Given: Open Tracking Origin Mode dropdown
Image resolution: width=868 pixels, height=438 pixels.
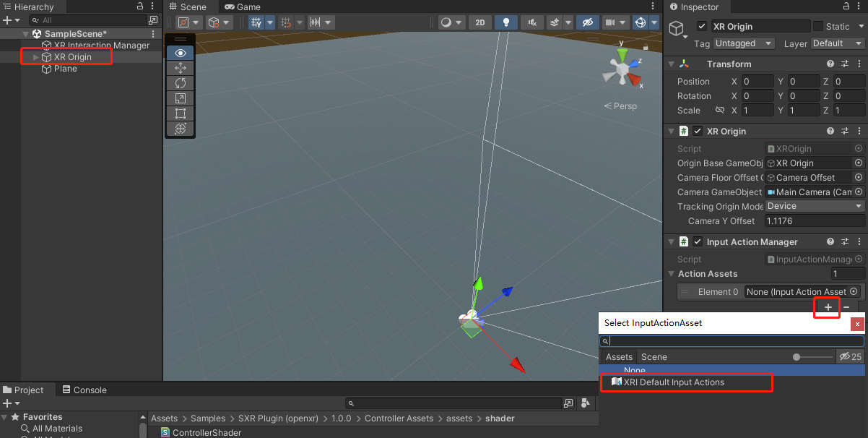Looking at the screenshot, I should (x=815, y=207).
